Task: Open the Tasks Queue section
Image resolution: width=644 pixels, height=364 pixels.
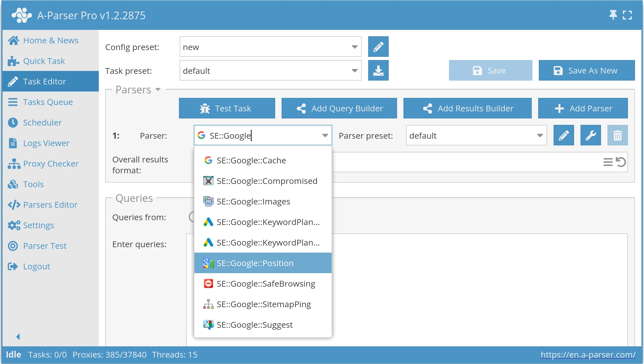Action: (47, 102)
